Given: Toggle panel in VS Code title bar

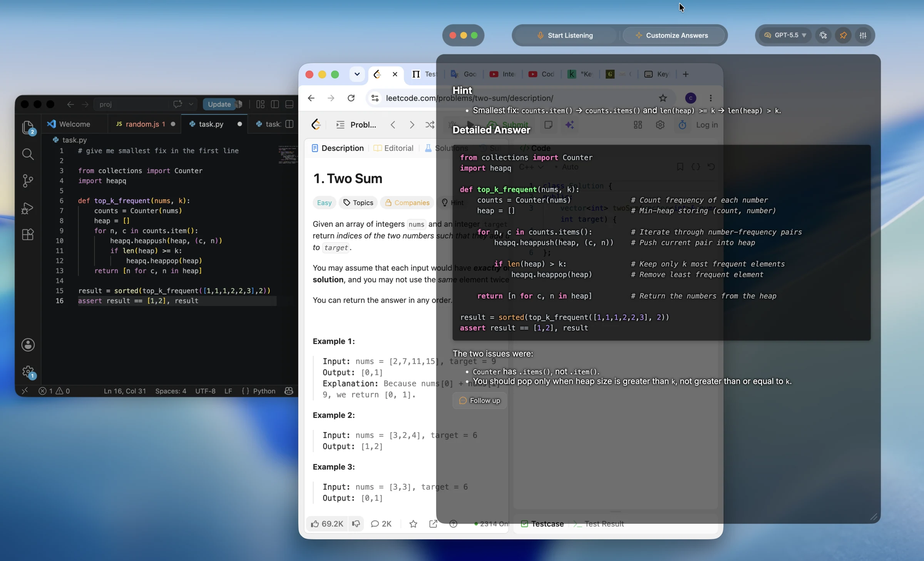Looking at the screenshot, I should (x=290, y=104).
